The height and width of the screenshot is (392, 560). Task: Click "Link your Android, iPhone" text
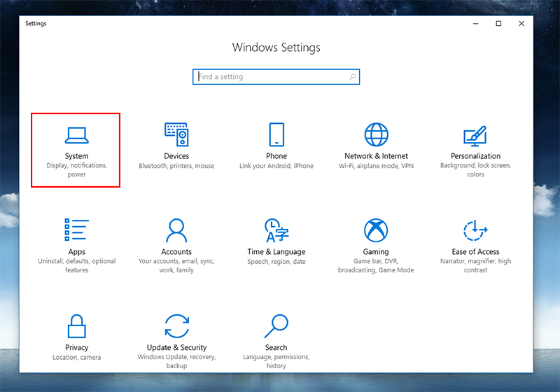(x=276, y=166)
